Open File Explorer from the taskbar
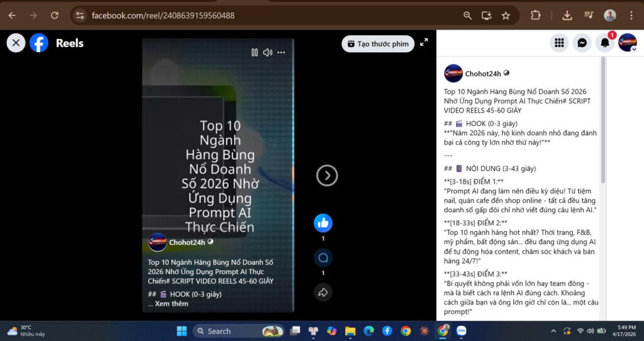 350,331
